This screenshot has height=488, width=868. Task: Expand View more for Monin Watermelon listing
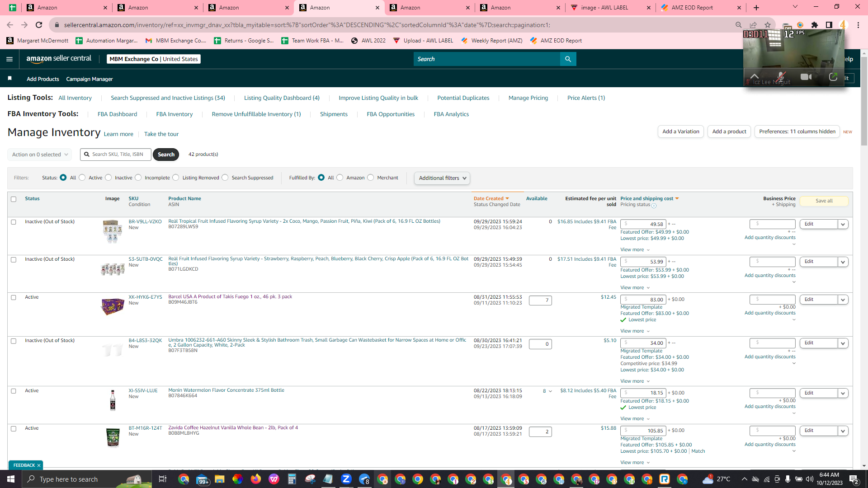point(635,419)
